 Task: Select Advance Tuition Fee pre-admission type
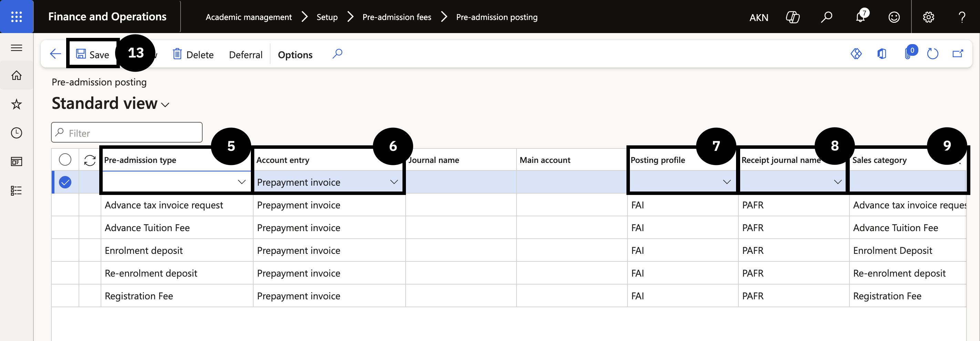(147, 228)
